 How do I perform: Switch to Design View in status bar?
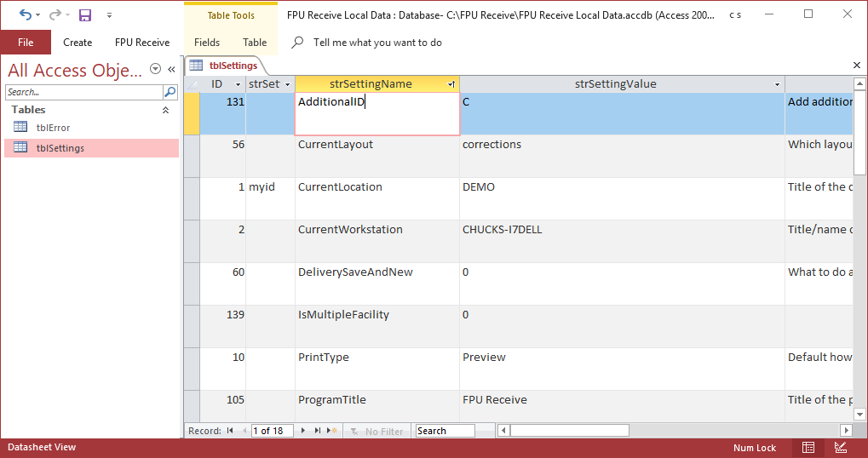pyautogui.click(x=840, y=447)
